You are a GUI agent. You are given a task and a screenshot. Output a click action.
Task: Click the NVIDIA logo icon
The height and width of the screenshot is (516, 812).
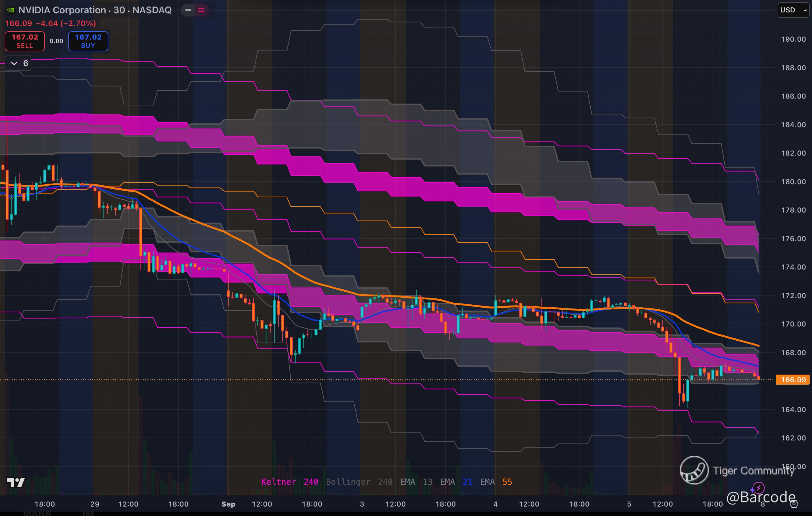coord(11,10)
